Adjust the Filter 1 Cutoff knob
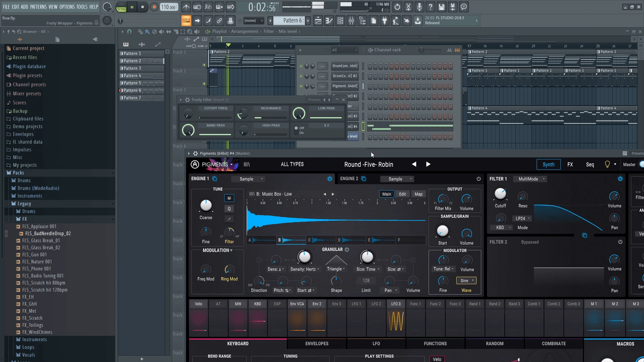Screen dimensions: 644x362 [500, 194]
